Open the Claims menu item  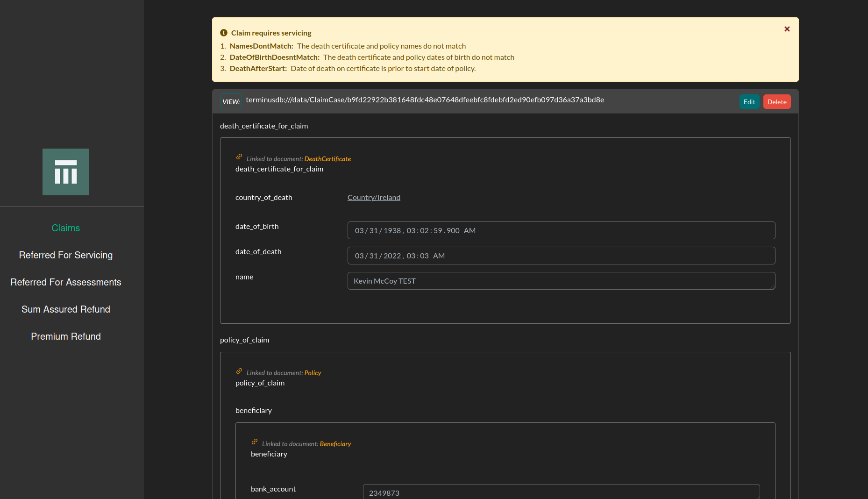[66, 228]
